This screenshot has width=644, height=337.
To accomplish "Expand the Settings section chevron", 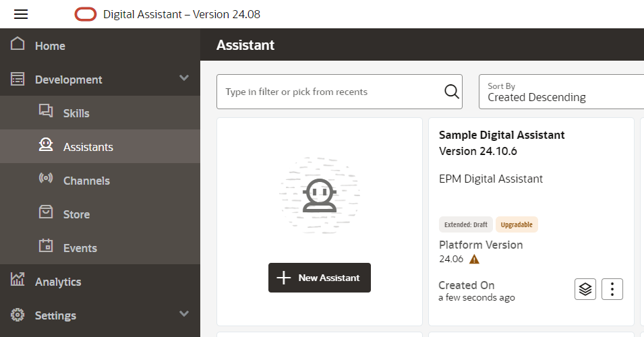I will [184, 313].
